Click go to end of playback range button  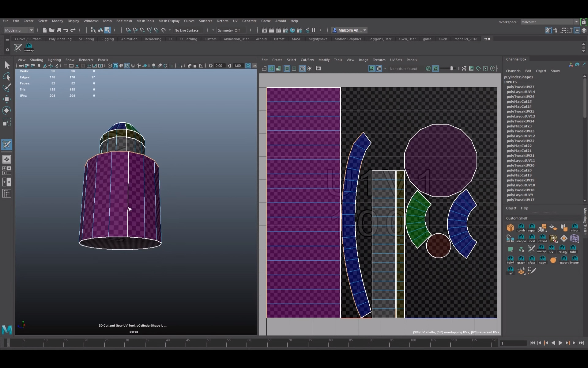pyautogui.click(x=582, y=343)
